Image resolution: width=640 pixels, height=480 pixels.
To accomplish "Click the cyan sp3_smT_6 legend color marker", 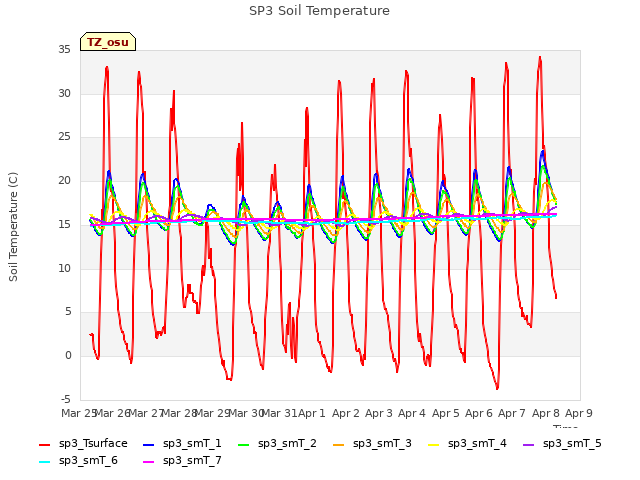I will pos(44,462).
